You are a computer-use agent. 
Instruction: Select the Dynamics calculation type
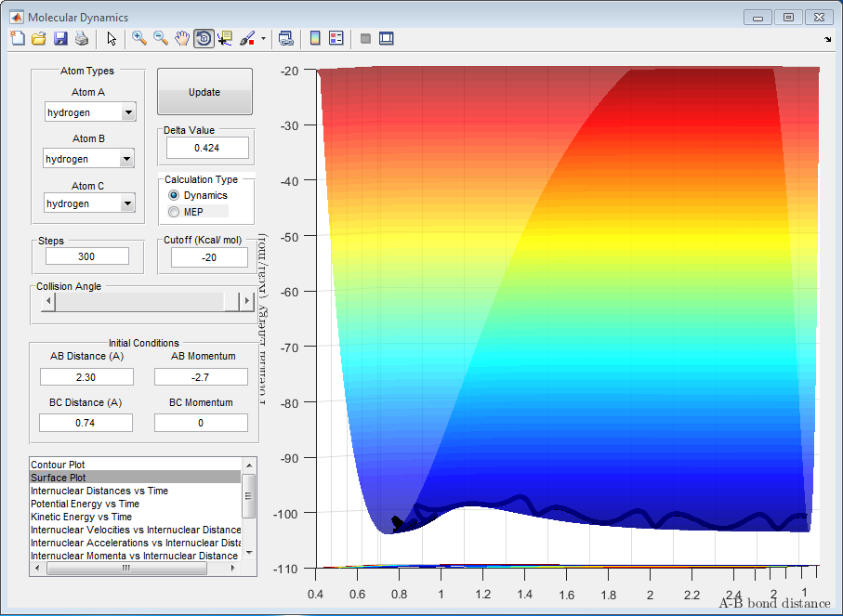pos(174,195)
